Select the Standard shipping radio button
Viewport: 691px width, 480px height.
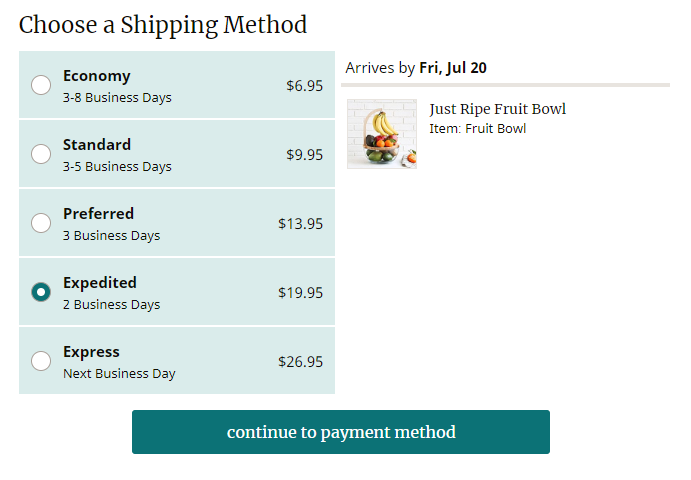[41, 154]
